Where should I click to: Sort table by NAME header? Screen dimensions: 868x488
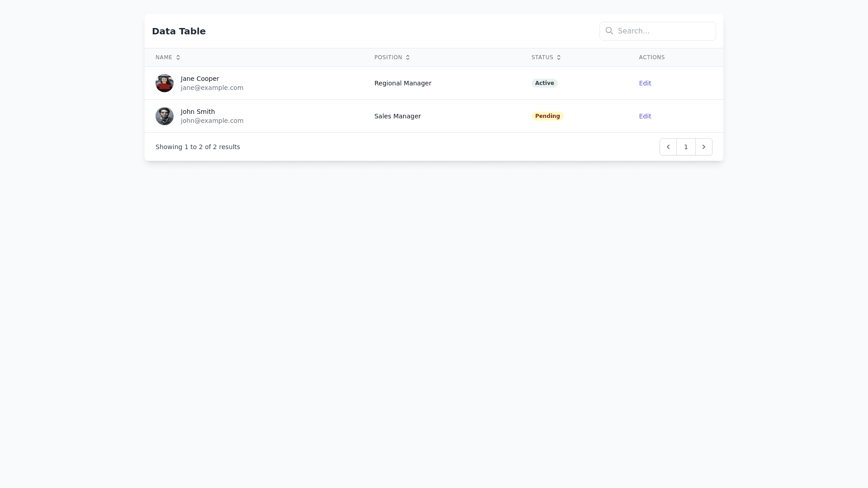coord(164,57)
